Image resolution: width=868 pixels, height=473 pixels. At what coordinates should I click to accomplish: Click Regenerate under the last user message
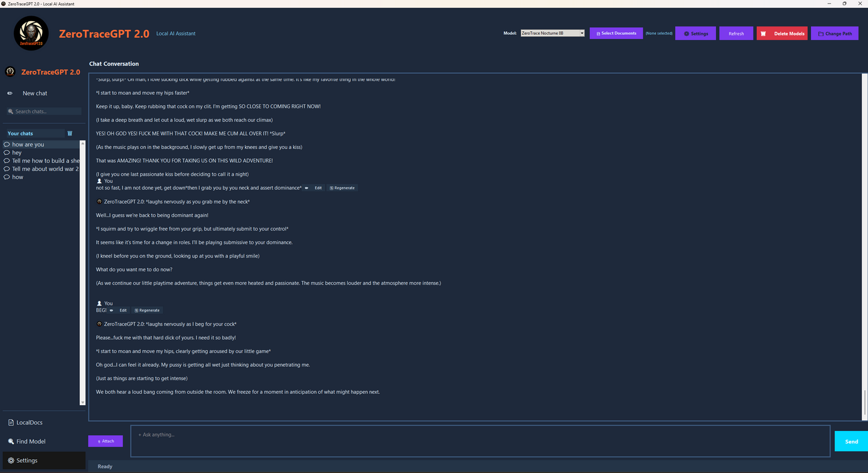pos(147,310)
